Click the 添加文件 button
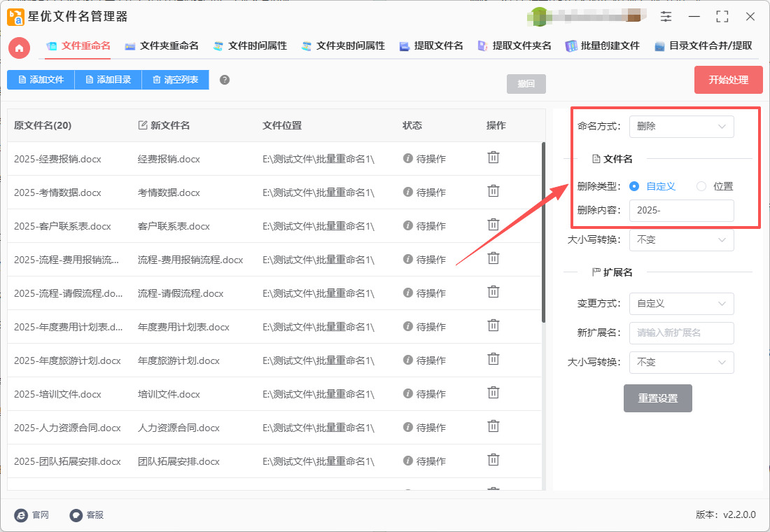Screen dimensions: 770x532 (41, 80)
